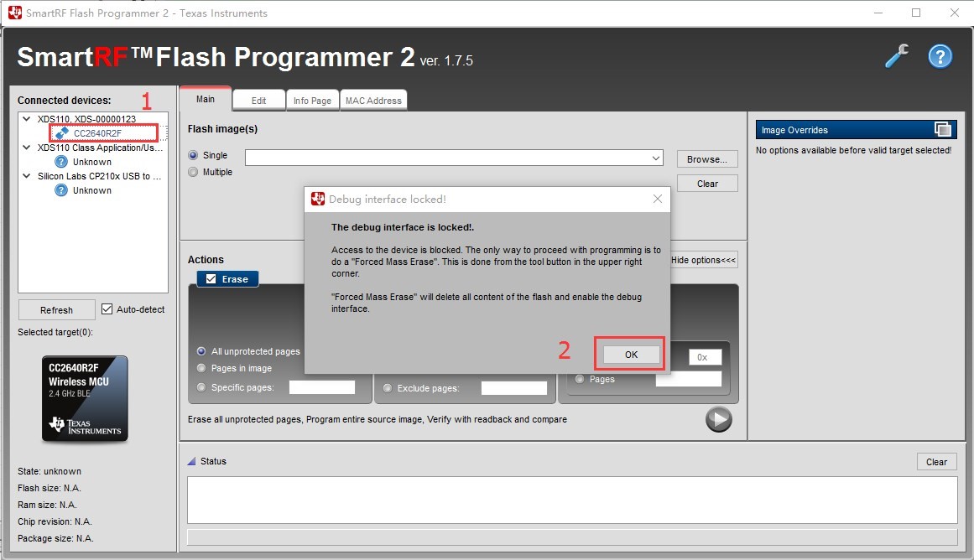Viewport: 974px width, 560px height.
Task: Select Pages in image radio
Action: click(x=201, y=368)
